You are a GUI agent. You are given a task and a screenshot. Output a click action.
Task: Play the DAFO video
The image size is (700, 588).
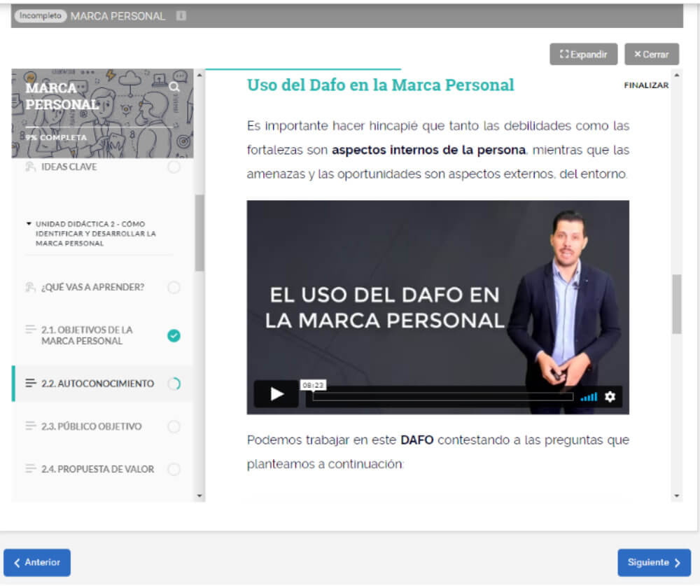(x=276, y=395)
